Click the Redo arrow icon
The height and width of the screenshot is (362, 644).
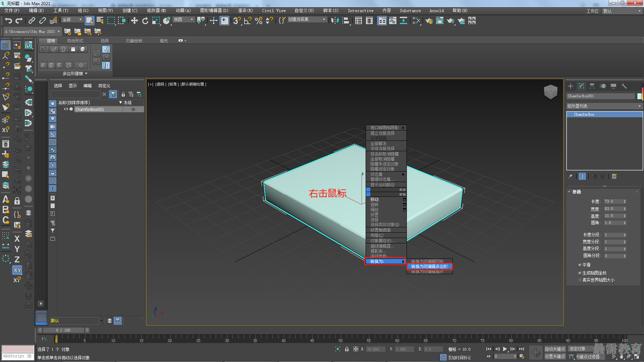(19, 21)
